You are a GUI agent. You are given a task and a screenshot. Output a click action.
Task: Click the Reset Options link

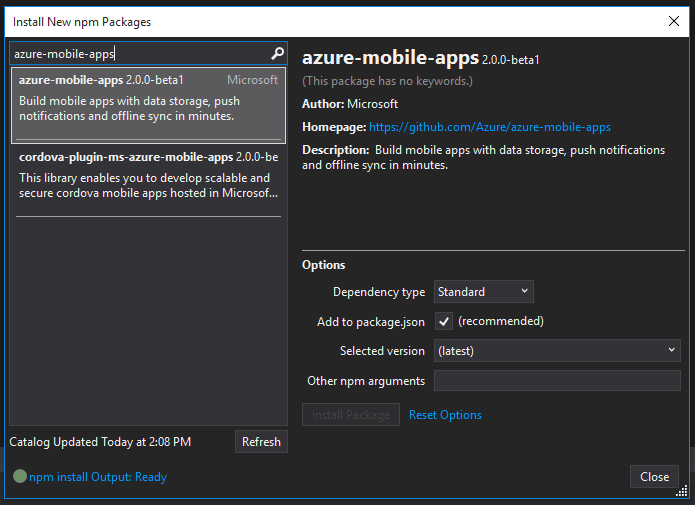coord(445,415)
